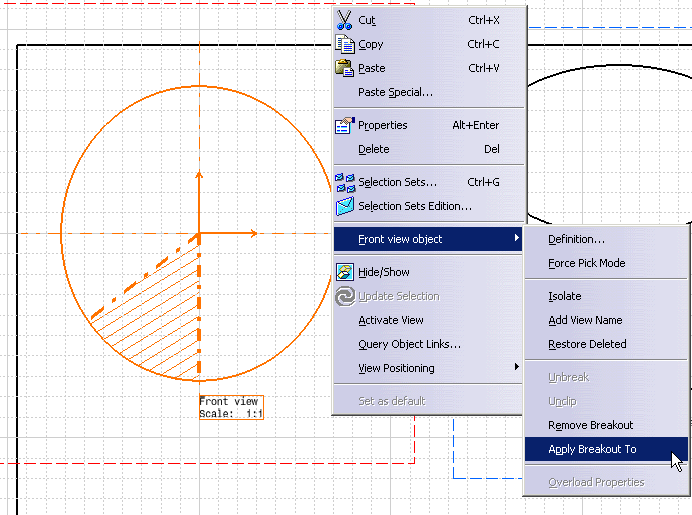This screenshot has width=692, height=515.
Task: Click the greyed Overload Properties entry
Action: (x=606, y=482)
